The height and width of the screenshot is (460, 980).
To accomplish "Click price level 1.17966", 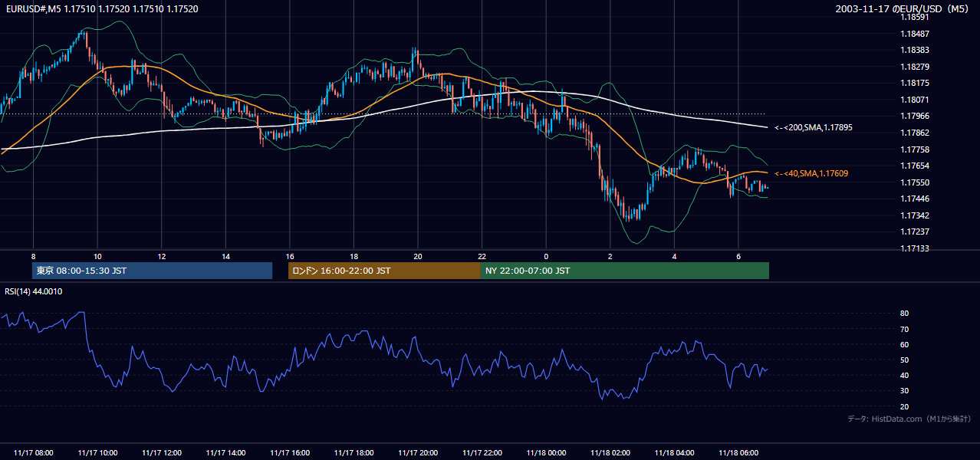I will tap(916, 116).
